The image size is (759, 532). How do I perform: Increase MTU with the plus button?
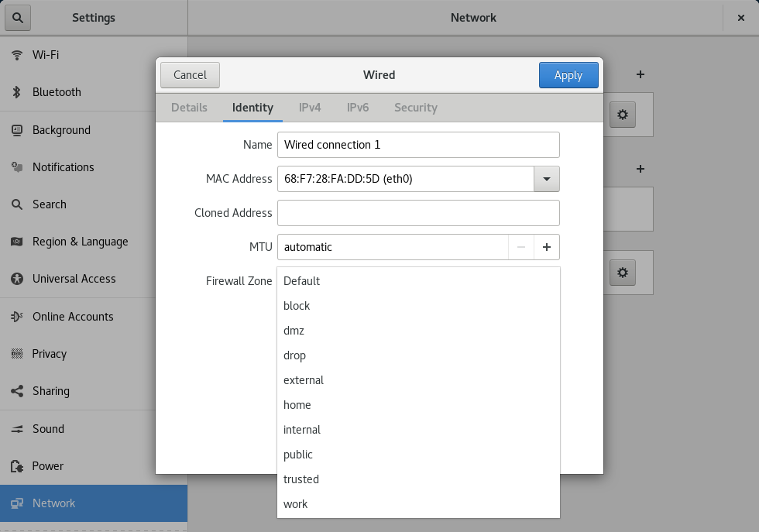tap(547, 247)
